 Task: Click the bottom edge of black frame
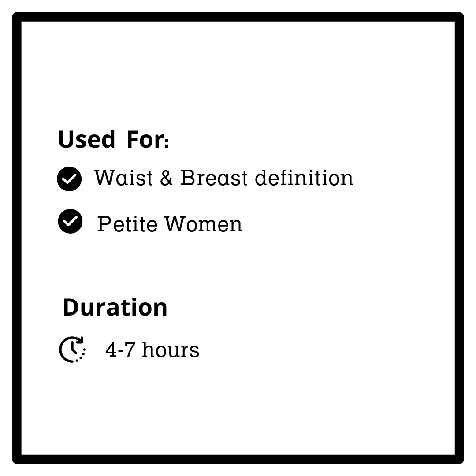238,459
